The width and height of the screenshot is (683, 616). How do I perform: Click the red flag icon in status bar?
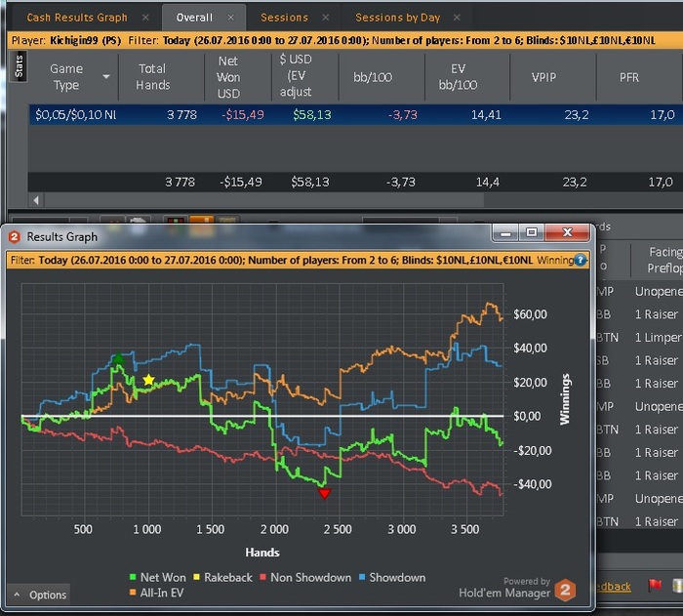pos(655,586)
